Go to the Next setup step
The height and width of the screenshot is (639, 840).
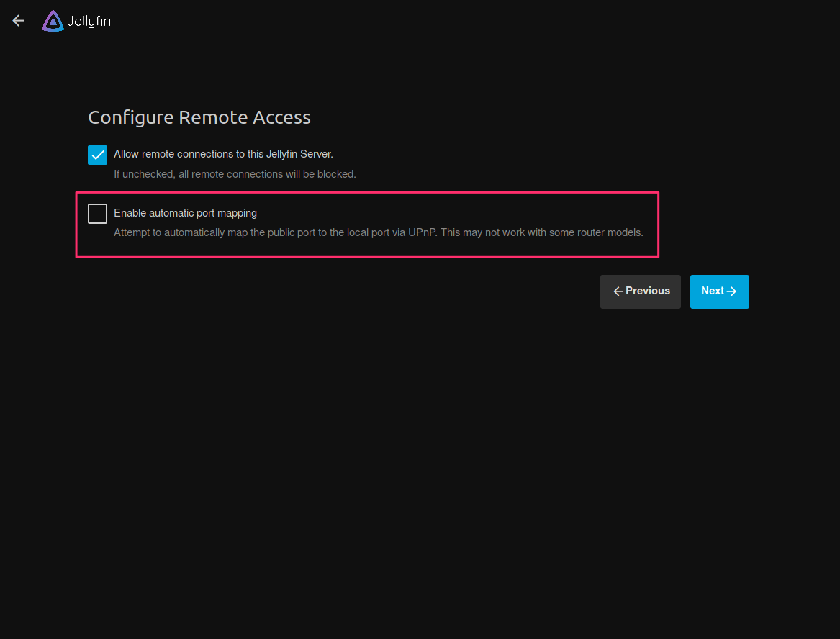(x=719, y=291)
